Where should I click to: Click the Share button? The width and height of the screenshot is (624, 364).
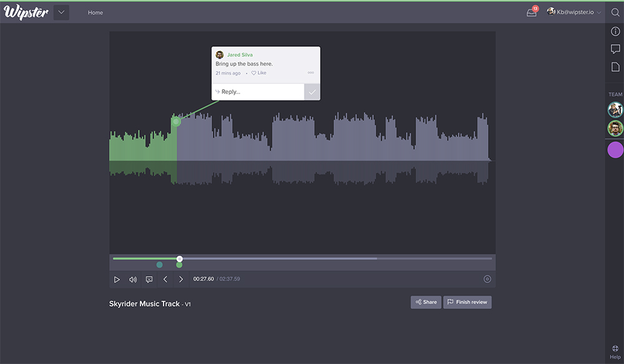point(426,302)
